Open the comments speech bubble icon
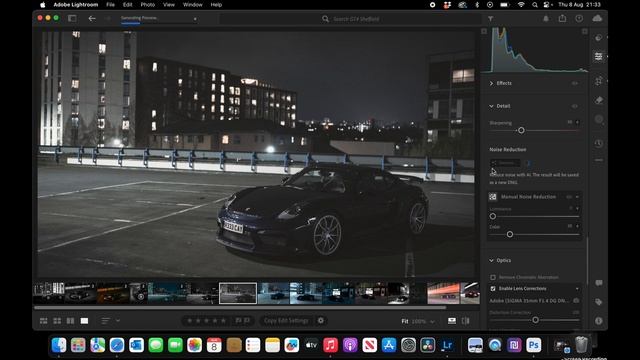640x360 pixels. 598,283
